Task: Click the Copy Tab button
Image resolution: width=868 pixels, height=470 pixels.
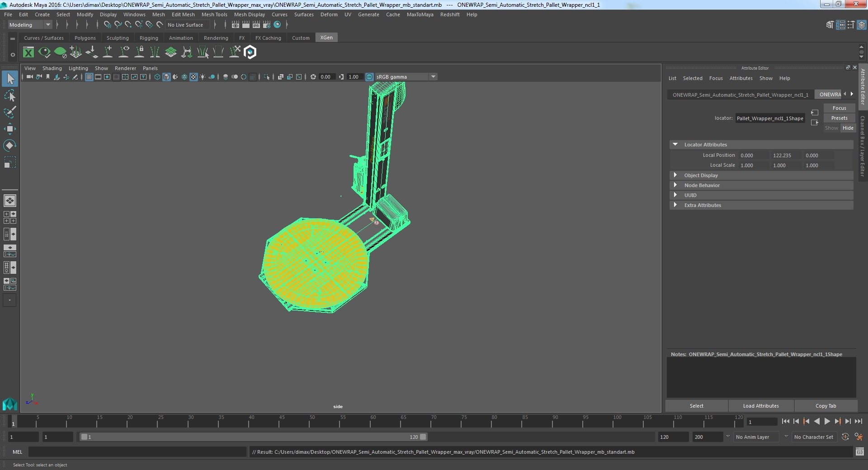Action: [x=826, y=406]
